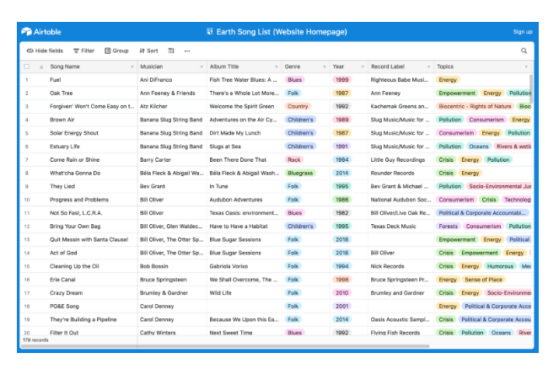Viewport: 559px width, 369px height.
Task: Click album Gabriola Vorixo
Action: pos(229,266)
